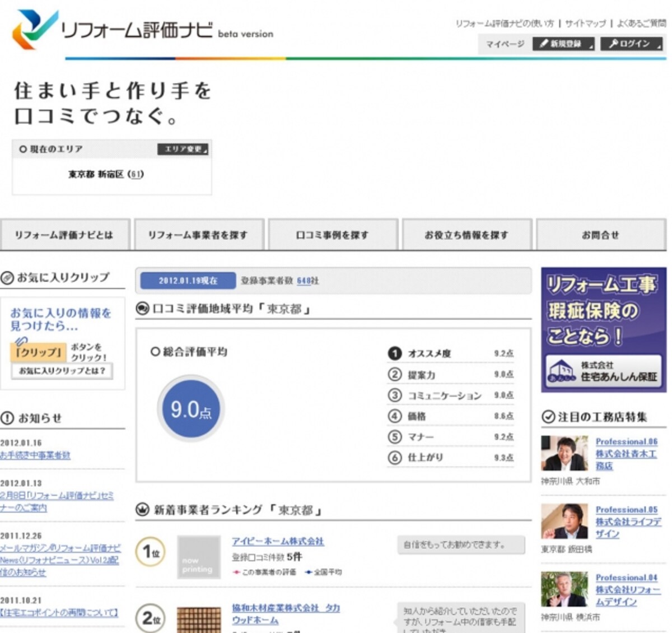Click the 口コミ評価地域平均 heading icon
The width and height of the screenshot is (672, 633).
click(143, 308)
